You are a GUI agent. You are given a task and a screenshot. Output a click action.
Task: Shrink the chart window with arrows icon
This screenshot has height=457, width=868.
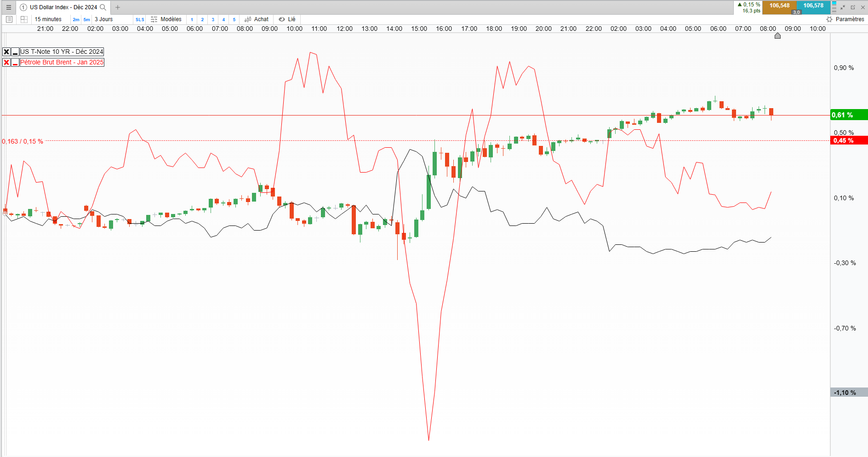pyautogui.click(x=843, y=7)
